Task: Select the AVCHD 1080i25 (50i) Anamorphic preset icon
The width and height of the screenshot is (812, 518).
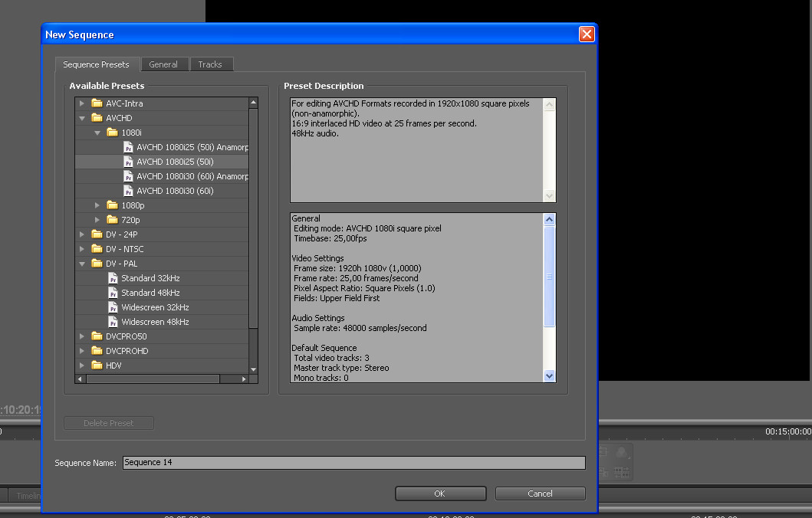Action: click(129, 147)
